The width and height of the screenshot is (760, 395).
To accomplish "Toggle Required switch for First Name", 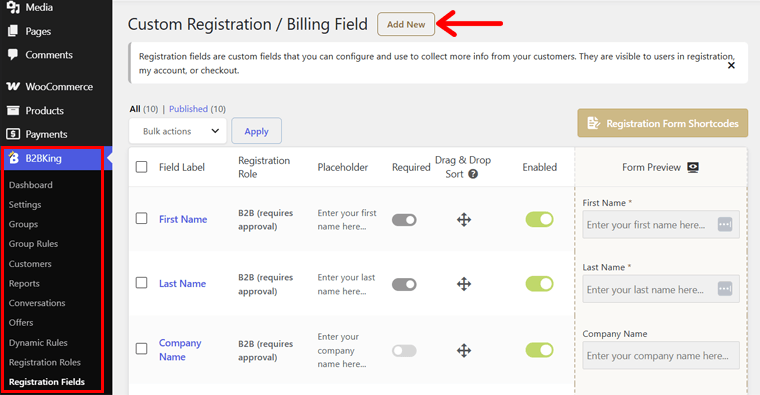I will click(x=404, y=220).
